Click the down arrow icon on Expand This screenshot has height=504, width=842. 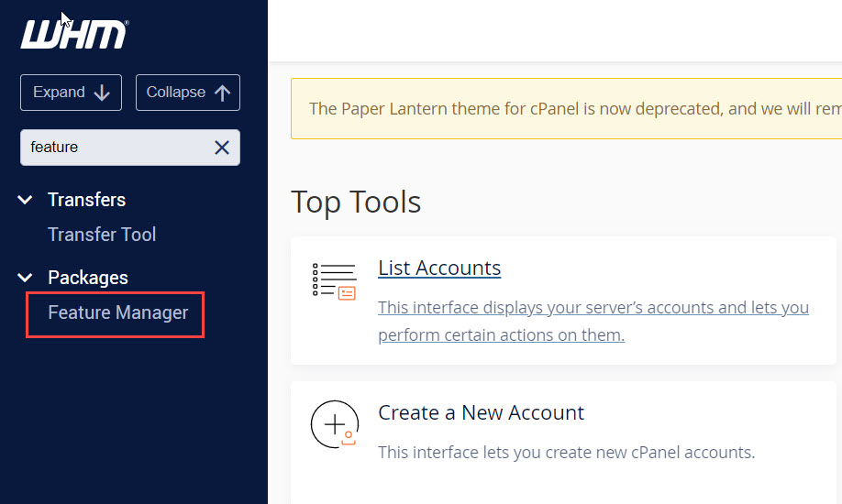tap(102, 93)
